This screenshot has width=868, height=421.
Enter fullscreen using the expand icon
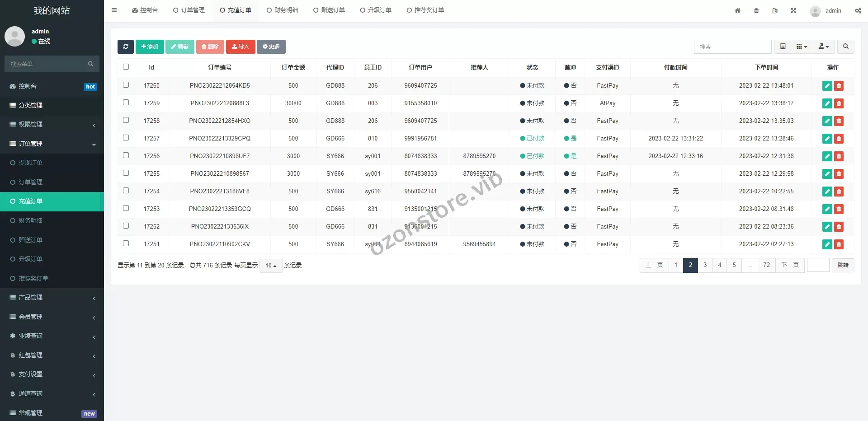pyautogui.click(x=793, y=11)
